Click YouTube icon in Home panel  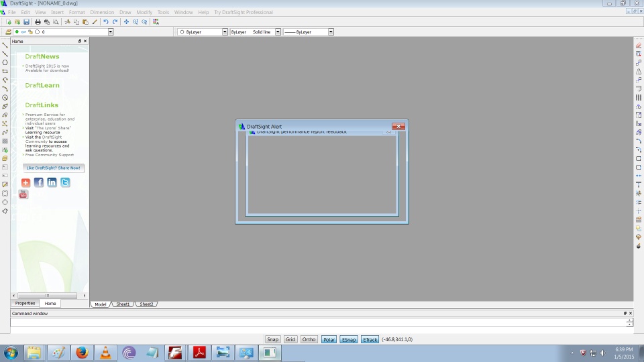(x=23, y=194)
